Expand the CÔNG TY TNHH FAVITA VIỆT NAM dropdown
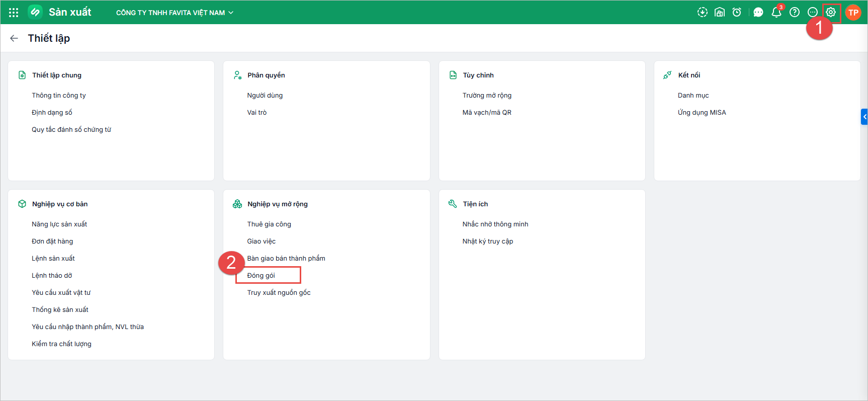Screen dimensions: 868x401 click(175, 13)
